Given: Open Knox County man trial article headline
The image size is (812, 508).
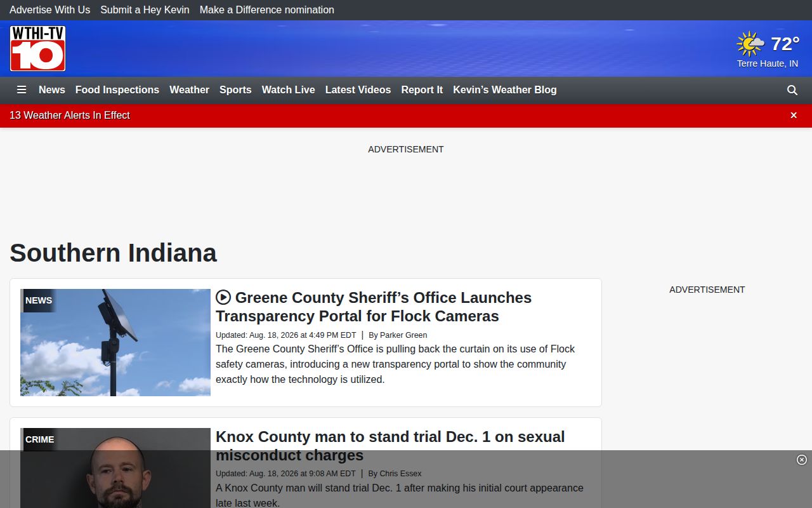Looking at the screenshot, I should pos(390,446).
